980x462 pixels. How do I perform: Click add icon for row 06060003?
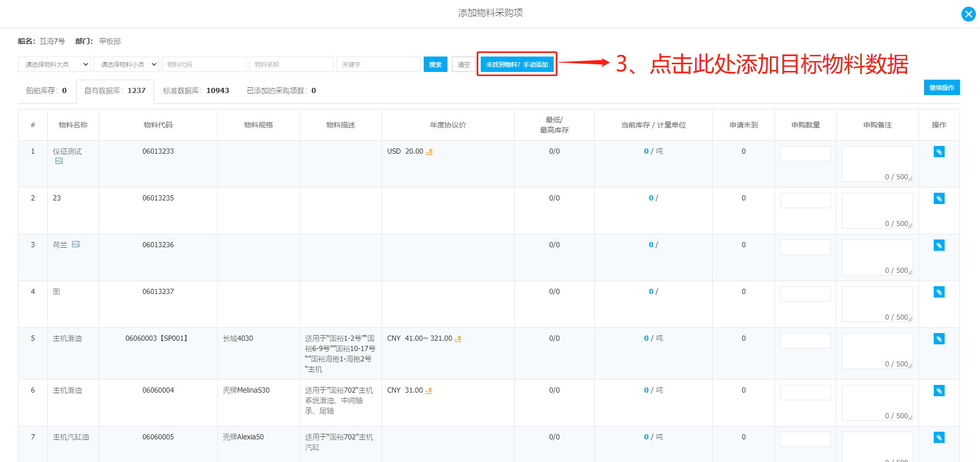click(x=939, y=339)
